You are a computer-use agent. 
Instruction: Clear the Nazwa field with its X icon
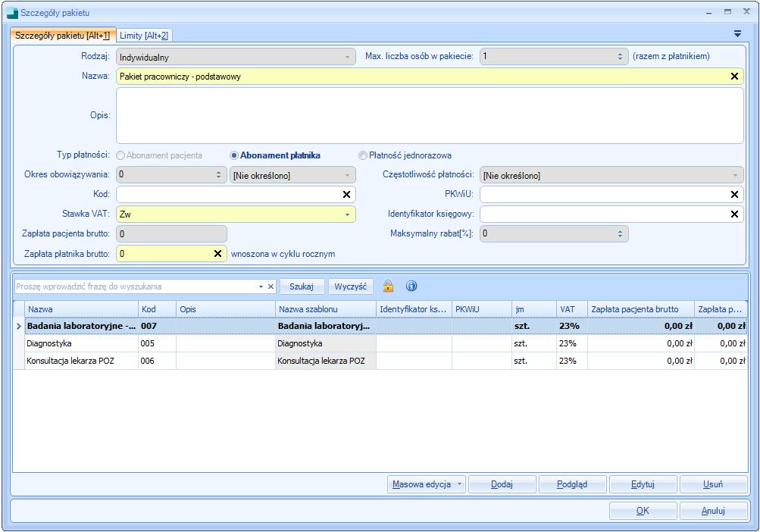point(734,76)
